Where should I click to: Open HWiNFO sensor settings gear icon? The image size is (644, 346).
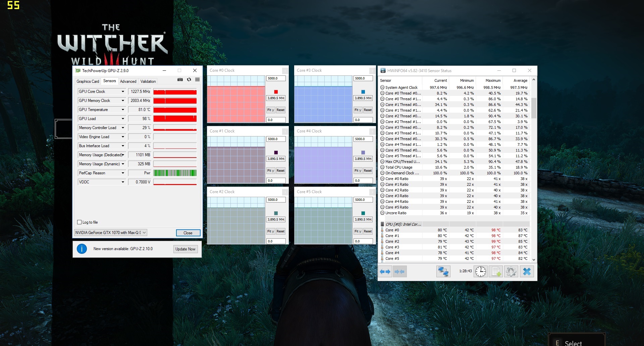511,271
